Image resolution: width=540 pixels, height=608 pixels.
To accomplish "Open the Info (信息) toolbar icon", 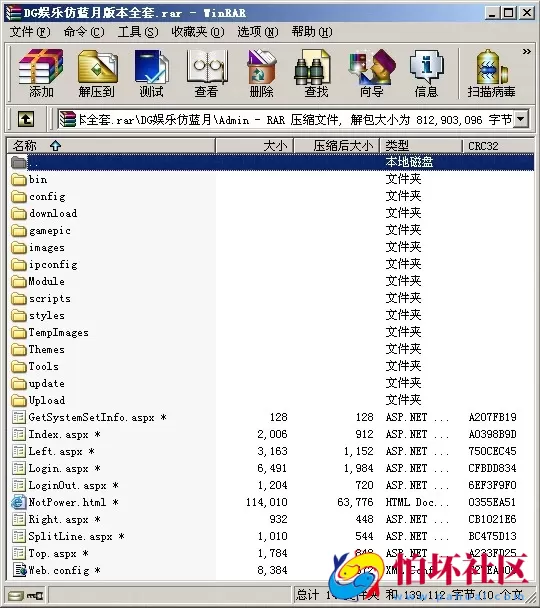I will tap(426, 73).
